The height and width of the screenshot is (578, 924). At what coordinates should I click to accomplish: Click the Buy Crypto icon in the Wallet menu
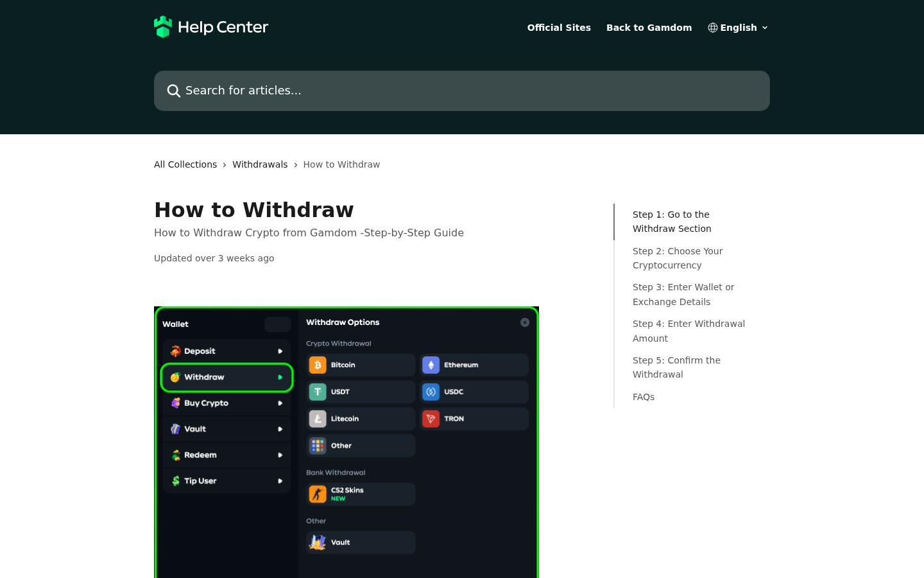pyautogui.click(x=175, y=403)
